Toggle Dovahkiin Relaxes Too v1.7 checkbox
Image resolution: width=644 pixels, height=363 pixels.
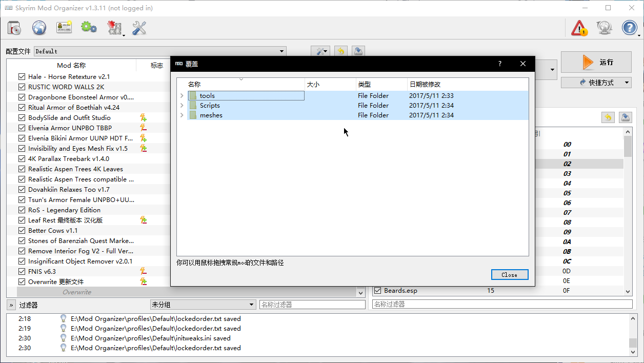click(x=22, y=189)
